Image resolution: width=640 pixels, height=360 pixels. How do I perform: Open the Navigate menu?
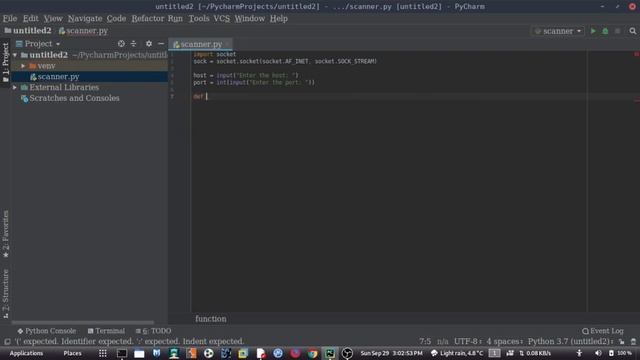coord(85,19)
